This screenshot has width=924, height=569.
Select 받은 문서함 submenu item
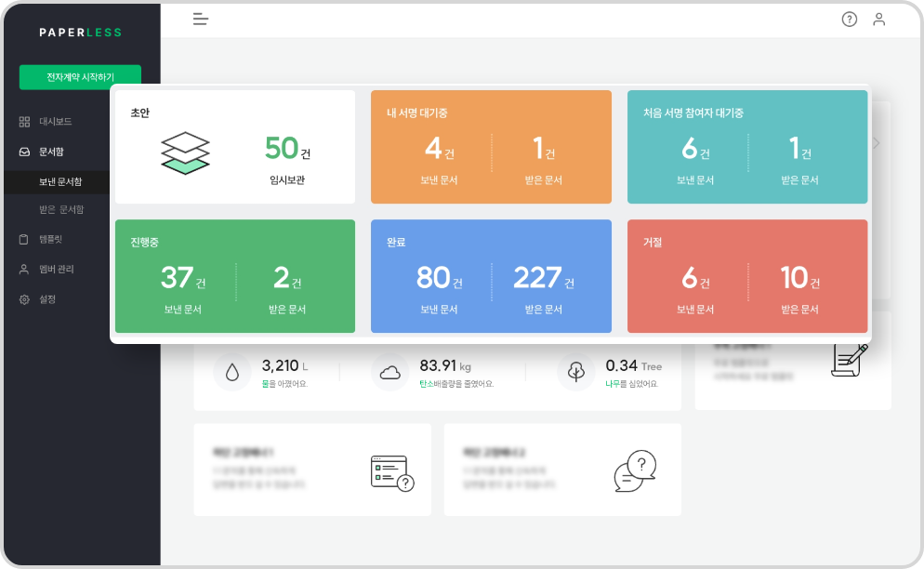click(60, 210)
